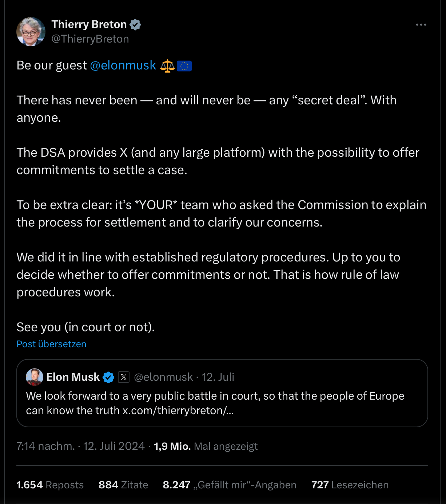Click "Post übersetzen" to translate the post

tap(52, 344)
